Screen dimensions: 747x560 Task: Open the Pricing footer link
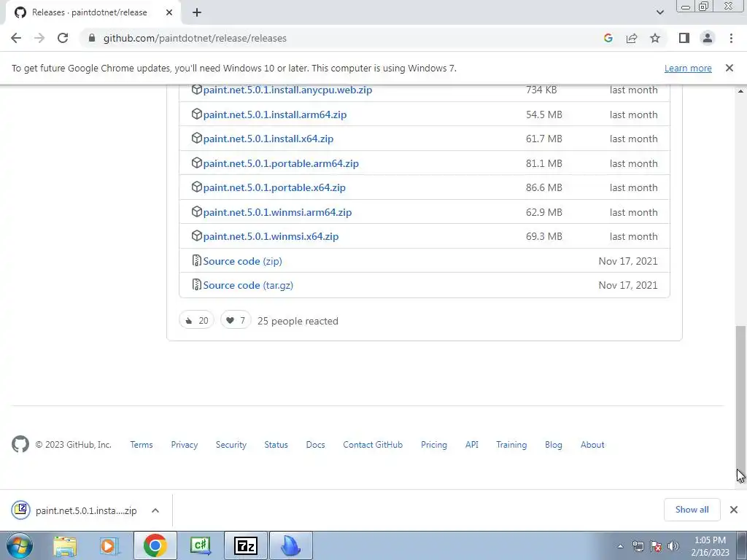(434, 445)
